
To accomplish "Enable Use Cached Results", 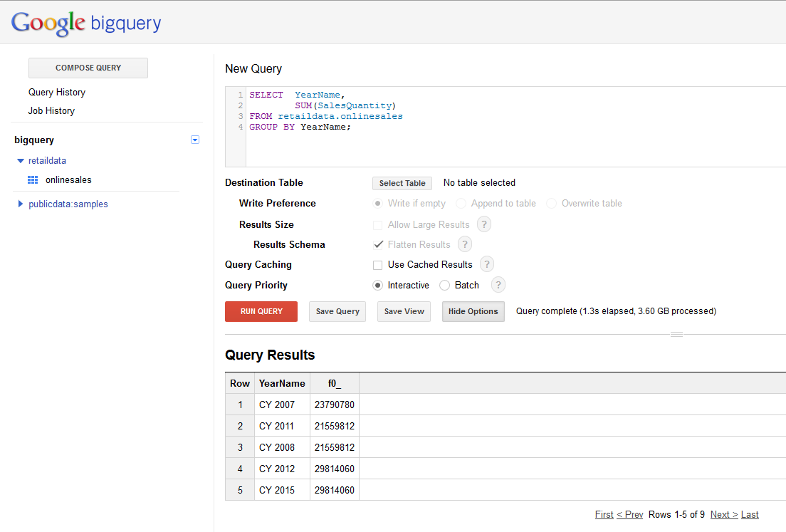I will pyautogui.click(x=377, y=264).
